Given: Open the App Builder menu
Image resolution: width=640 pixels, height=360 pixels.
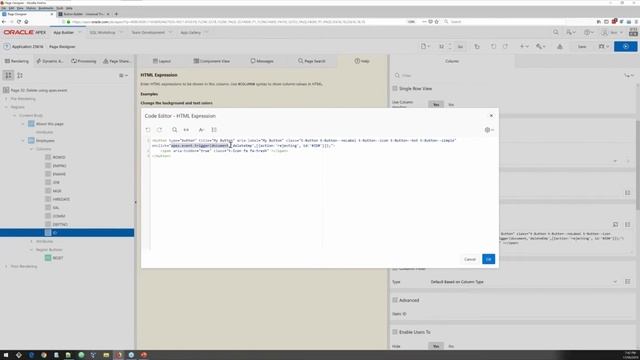Looking at the screenshot, I should [x=67, y=32].
